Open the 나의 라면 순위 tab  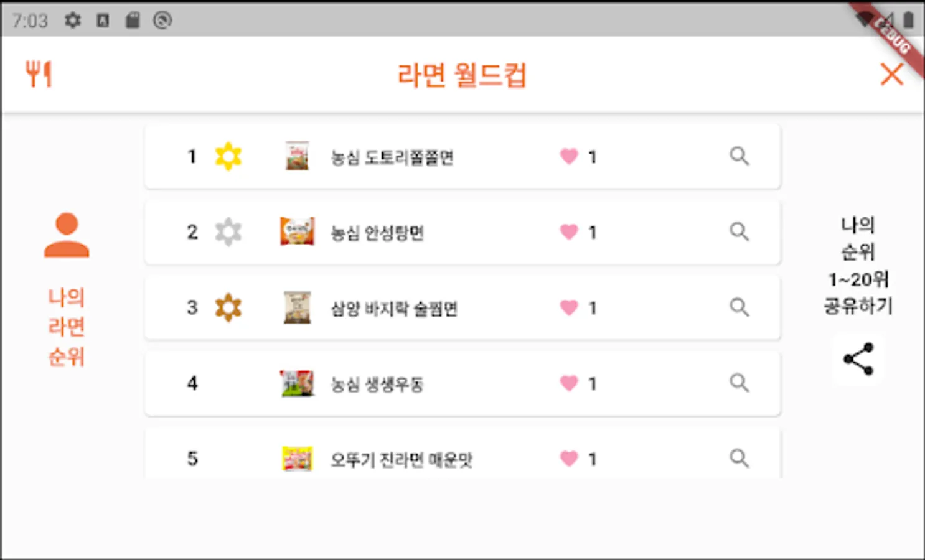click(x=67, y=327)
